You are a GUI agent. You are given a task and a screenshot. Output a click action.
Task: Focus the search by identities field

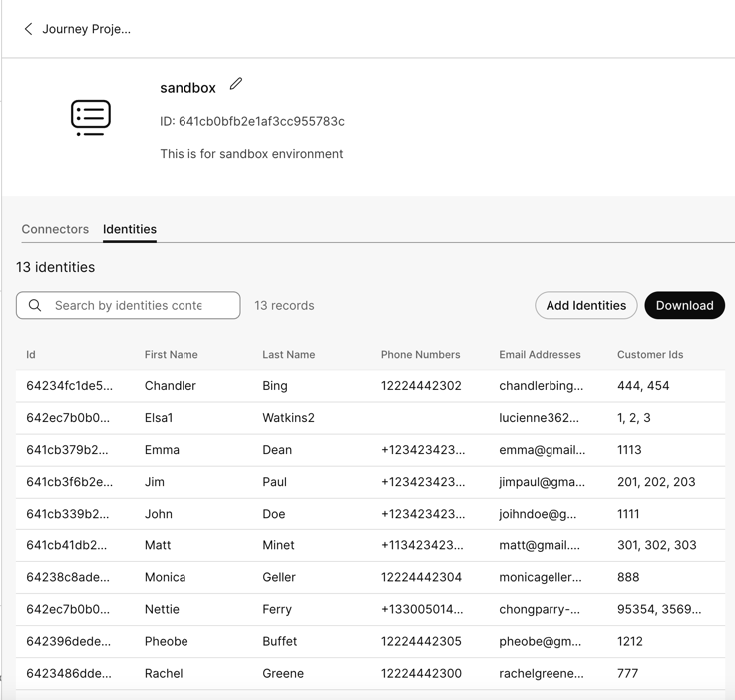pyautogui.click(x=129, y=305)
